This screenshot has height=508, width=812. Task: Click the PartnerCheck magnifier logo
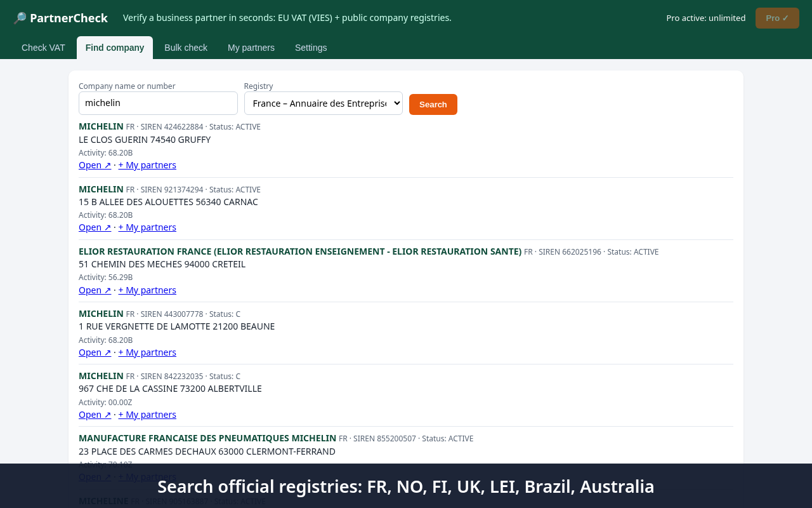click(20, 18)
